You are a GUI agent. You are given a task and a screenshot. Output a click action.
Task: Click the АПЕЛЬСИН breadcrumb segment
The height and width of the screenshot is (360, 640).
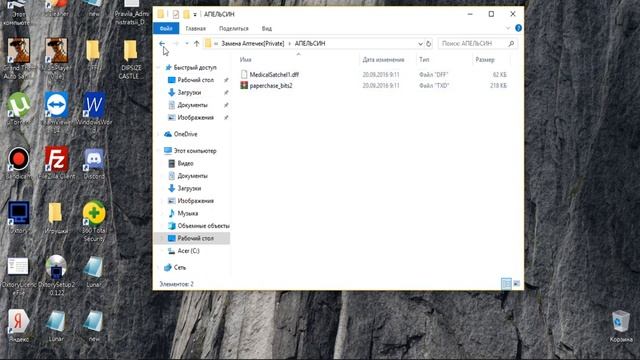coord(310,43)
